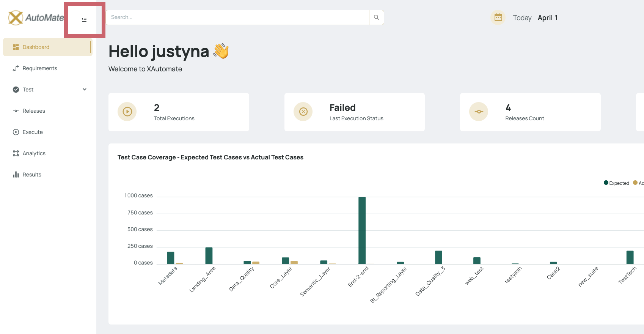Click the Test checkmark icon
The image size is (644, 334).
click(x=16, y=90)
